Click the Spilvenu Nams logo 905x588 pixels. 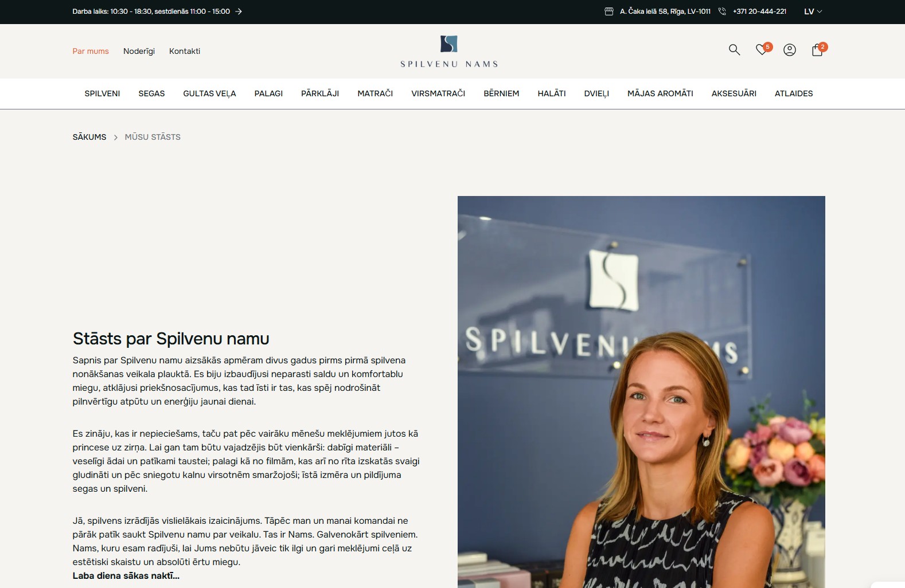pos(449,52)
